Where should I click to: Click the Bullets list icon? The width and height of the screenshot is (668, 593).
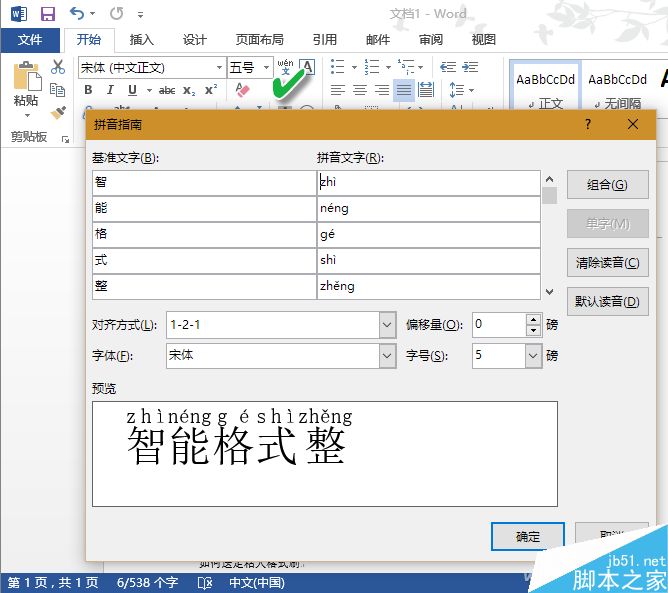click(x=337, y=67)
